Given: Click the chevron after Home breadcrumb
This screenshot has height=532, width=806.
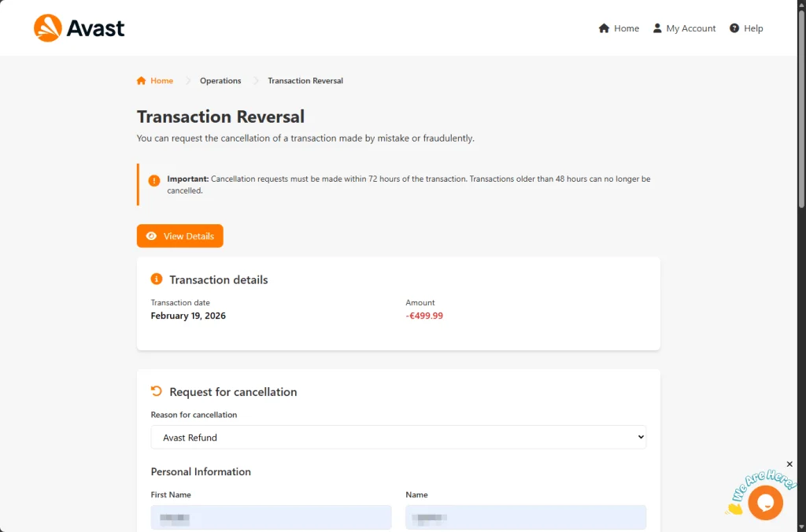Looking at the screenshot, I should point(188,81).
